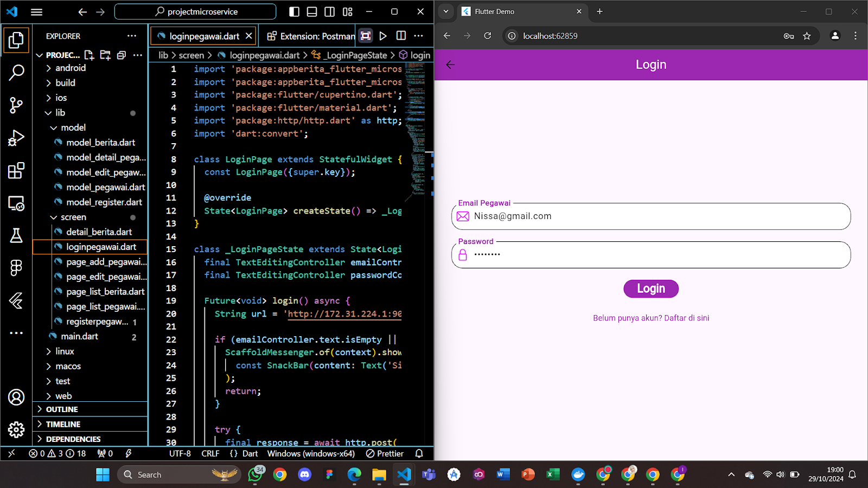Image resolution: width=868 pixels, height=488 pixels.
Task: Open Chrome profile button
Action: pos(835,36)
